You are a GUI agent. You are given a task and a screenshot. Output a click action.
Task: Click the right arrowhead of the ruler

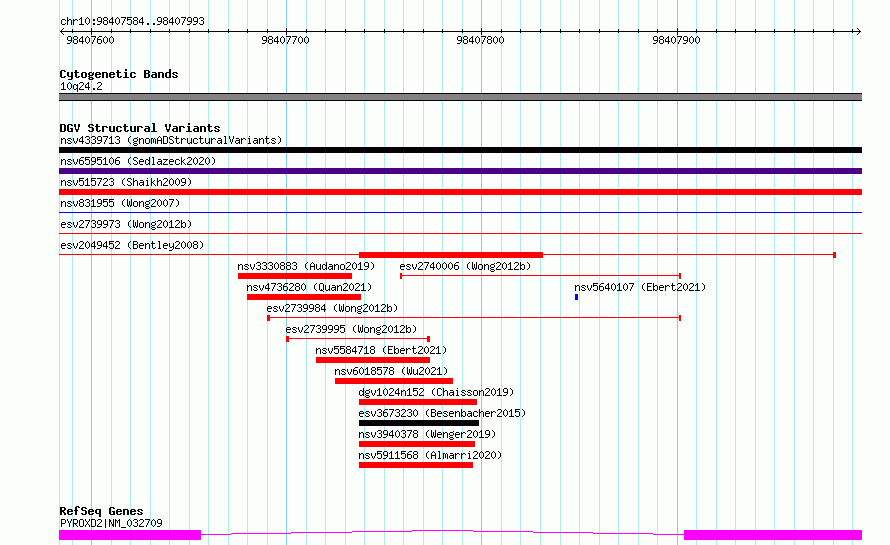pos(858,31)
